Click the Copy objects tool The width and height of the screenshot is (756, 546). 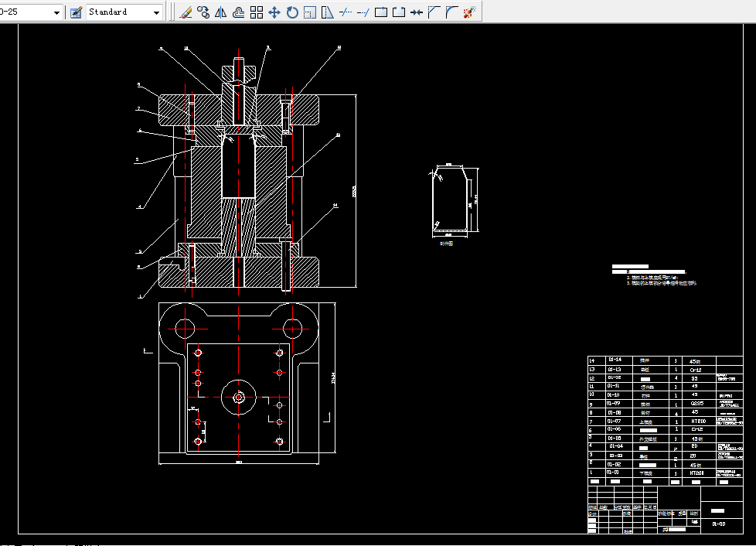click(x=203, y=12)
